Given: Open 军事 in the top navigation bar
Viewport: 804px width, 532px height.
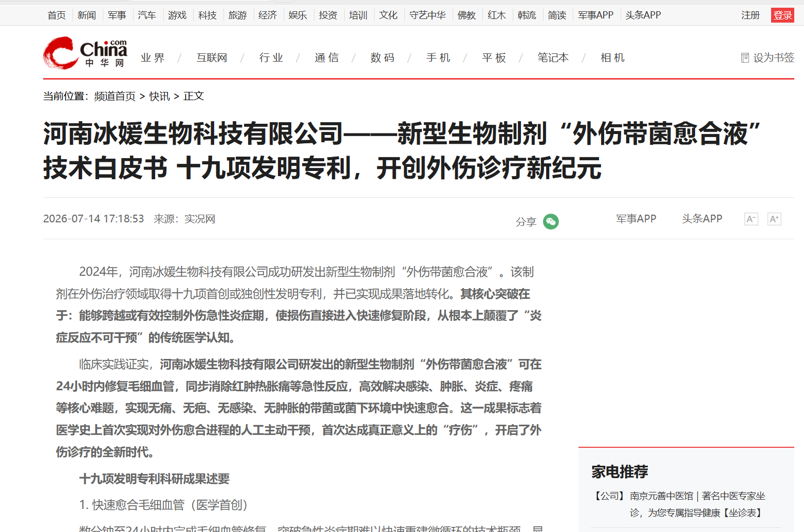Looking at the screenshot, I should tap(117, 15).
